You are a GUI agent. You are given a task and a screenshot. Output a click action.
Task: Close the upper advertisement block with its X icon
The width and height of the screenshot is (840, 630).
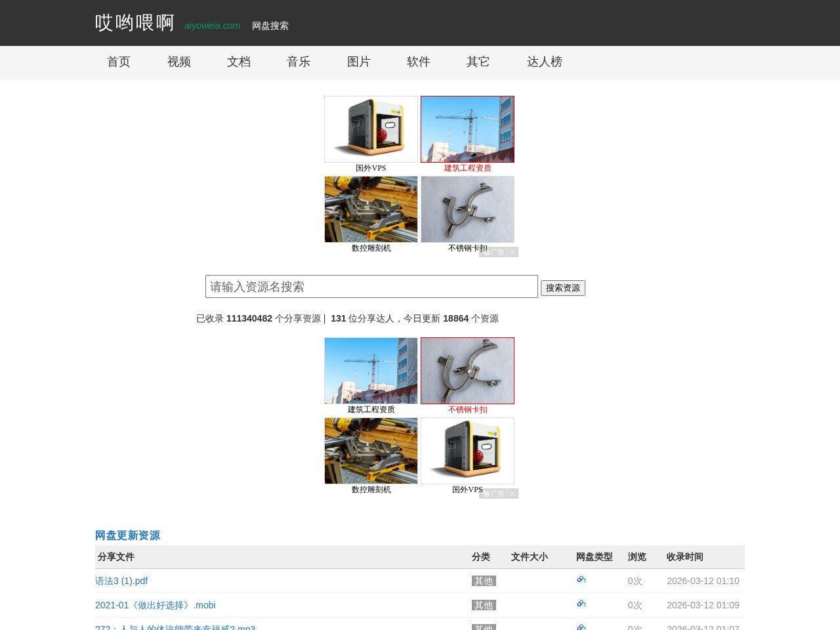pyautogui.click(x=513, y=251)
